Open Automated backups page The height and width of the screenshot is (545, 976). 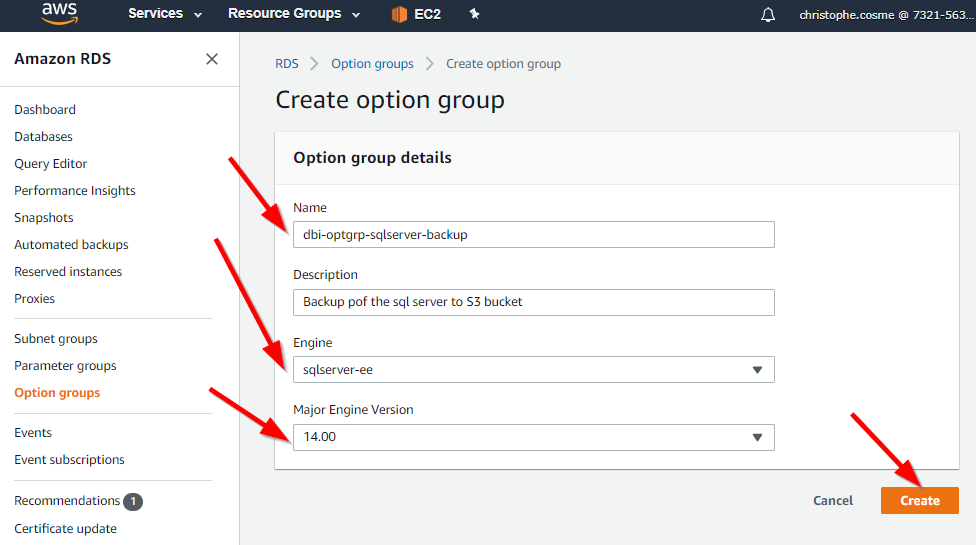tap(71, 245)
